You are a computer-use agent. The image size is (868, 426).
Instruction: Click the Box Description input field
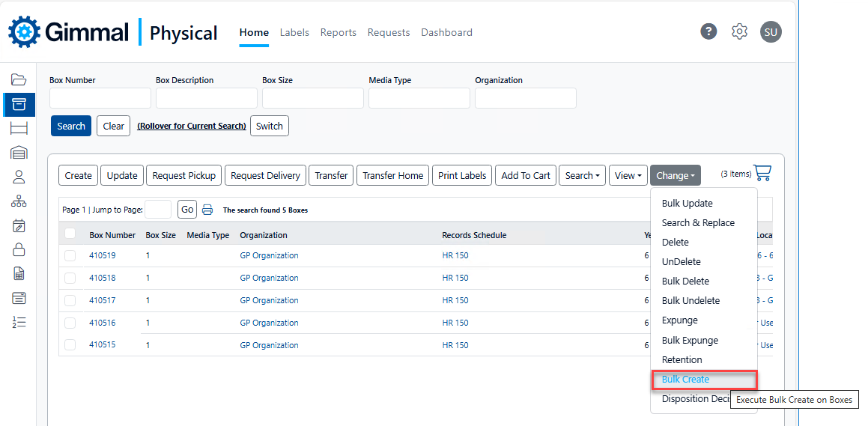pos(206,98)
